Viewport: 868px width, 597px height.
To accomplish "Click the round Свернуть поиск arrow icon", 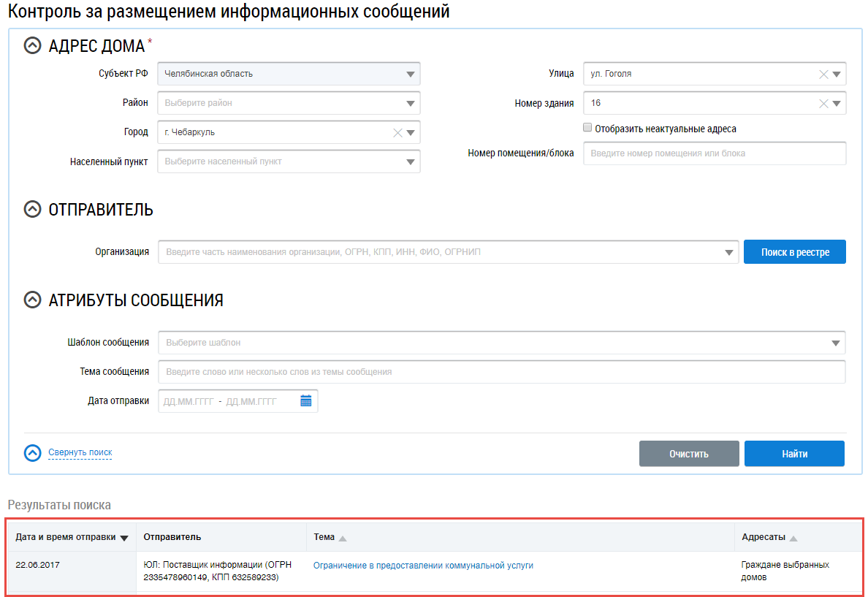I will click(x=33, y=453).
